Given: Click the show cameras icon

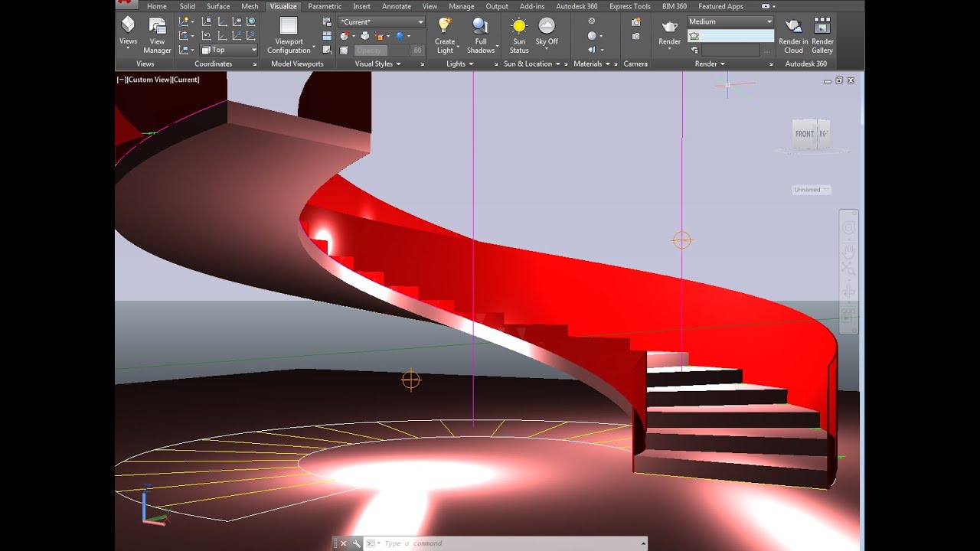Looking at the screenshot, I should click(635, 36).
